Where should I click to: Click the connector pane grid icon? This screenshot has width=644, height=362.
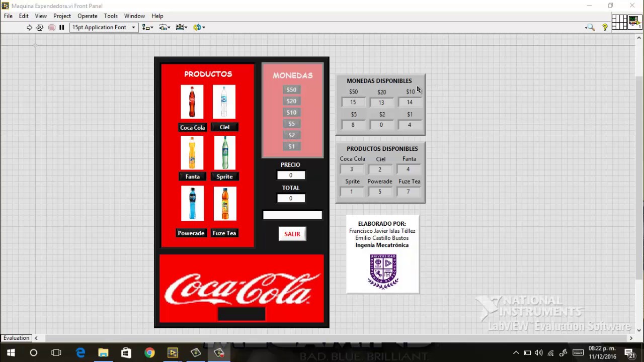click(x=619, y=23)
